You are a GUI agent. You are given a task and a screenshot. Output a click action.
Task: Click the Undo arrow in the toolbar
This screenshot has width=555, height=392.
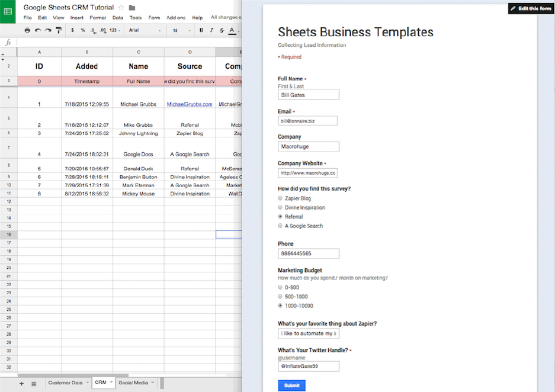38,30
